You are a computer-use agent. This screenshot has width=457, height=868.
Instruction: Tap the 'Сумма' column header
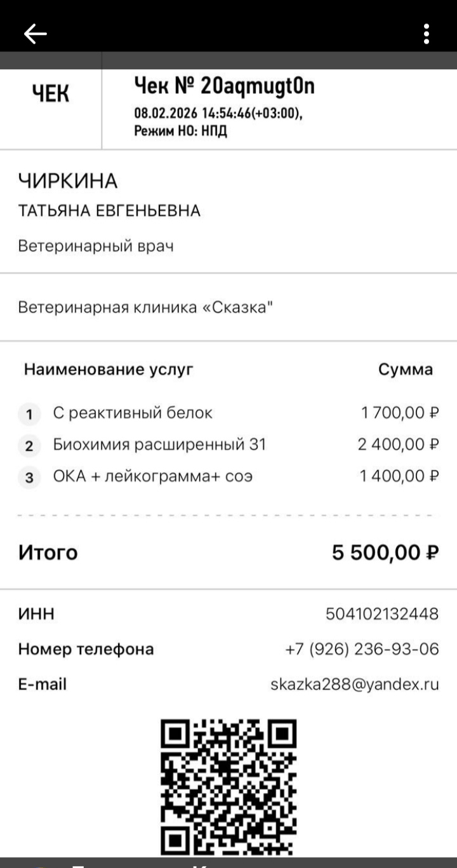click(405, 370)
